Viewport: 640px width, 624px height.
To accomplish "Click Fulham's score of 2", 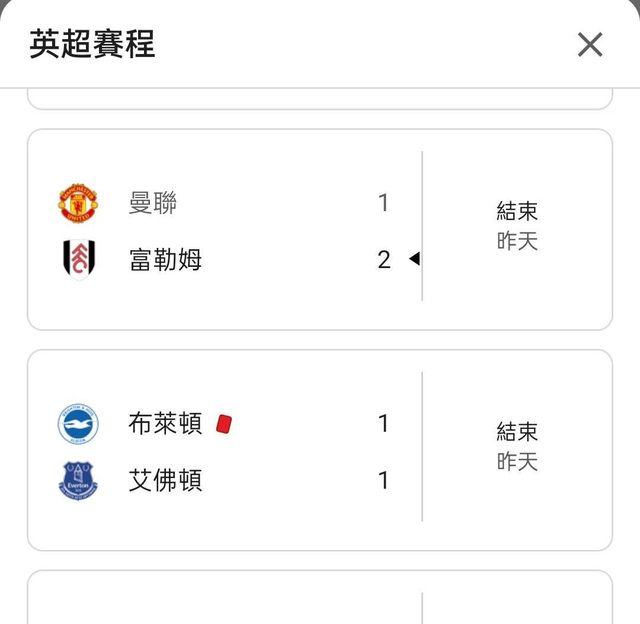I will pos(384,260).
